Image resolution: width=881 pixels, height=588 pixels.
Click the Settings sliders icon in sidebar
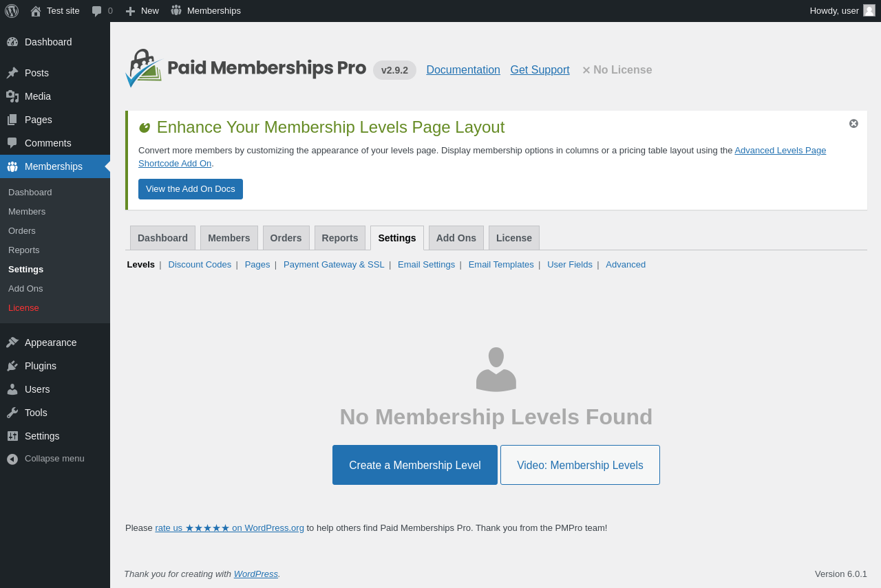12,436
